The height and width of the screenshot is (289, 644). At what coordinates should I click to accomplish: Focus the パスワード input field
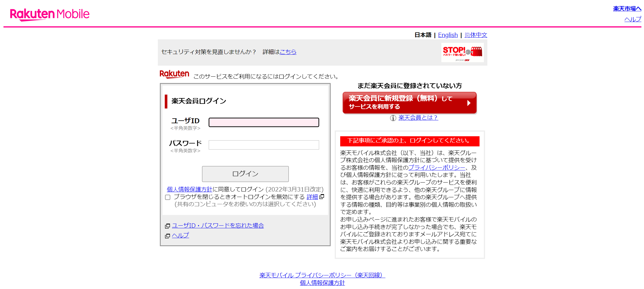pyautogui.click(x=264, y=145)
